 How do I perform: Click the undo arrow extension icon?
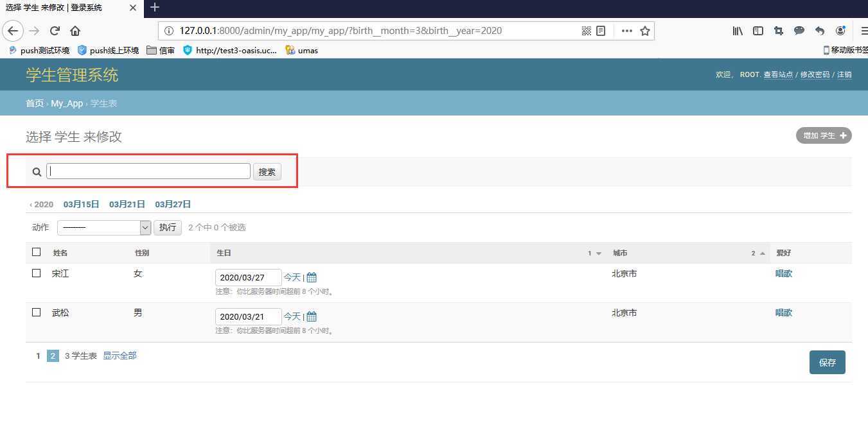click(820, 31)
